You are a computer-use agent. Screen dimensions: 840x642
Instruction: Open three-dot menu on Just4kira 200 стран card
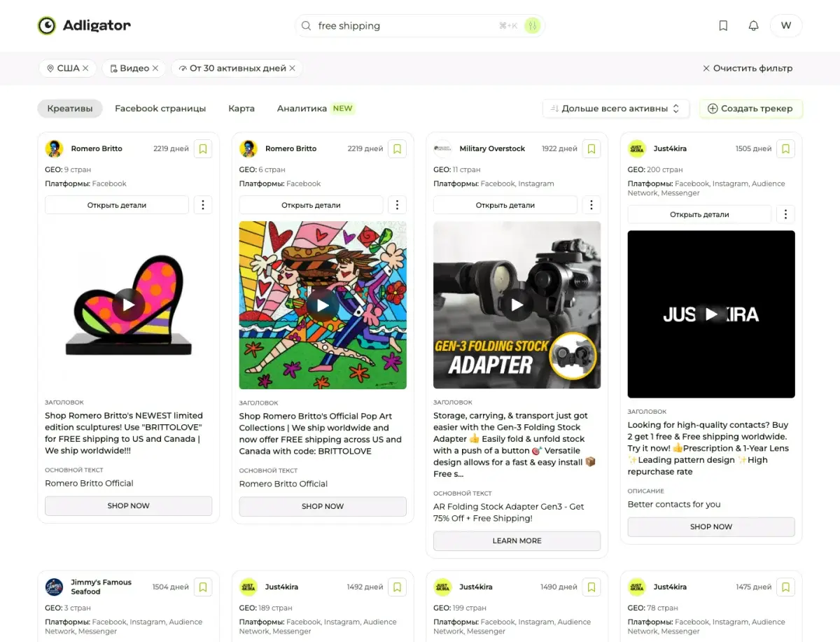pyautogui.click(x=785, y=214)
